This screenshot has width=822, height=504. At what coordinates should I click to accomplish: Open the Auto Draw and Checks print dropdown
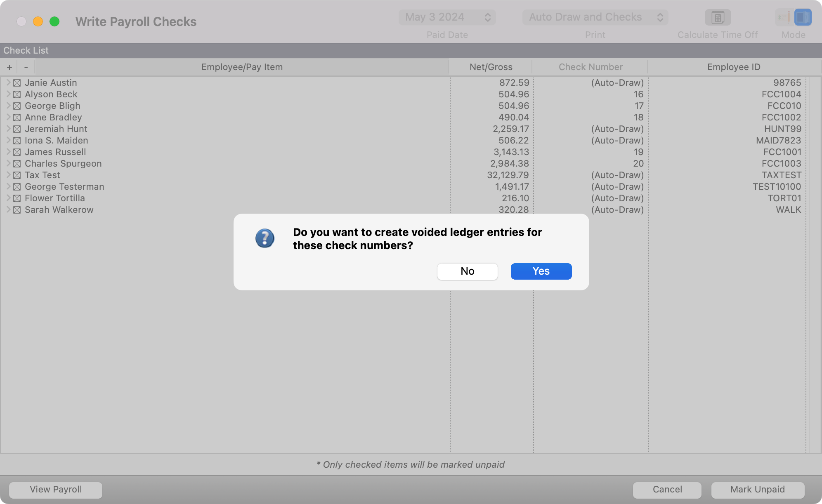[595, 17]
